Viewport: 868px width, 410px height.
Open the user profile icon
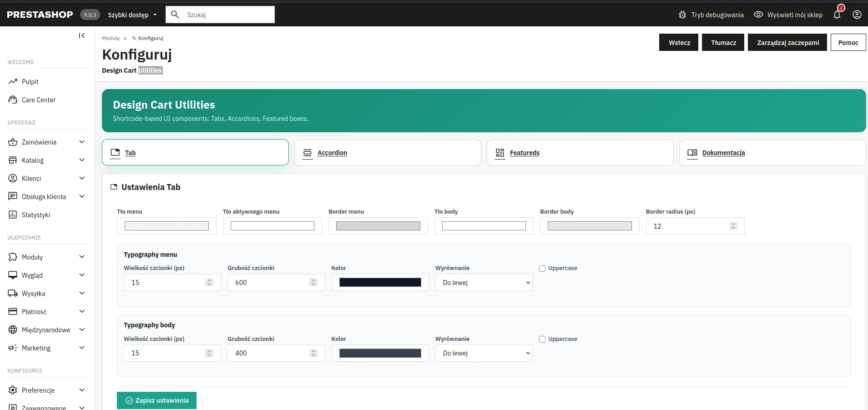coord(857,15)
